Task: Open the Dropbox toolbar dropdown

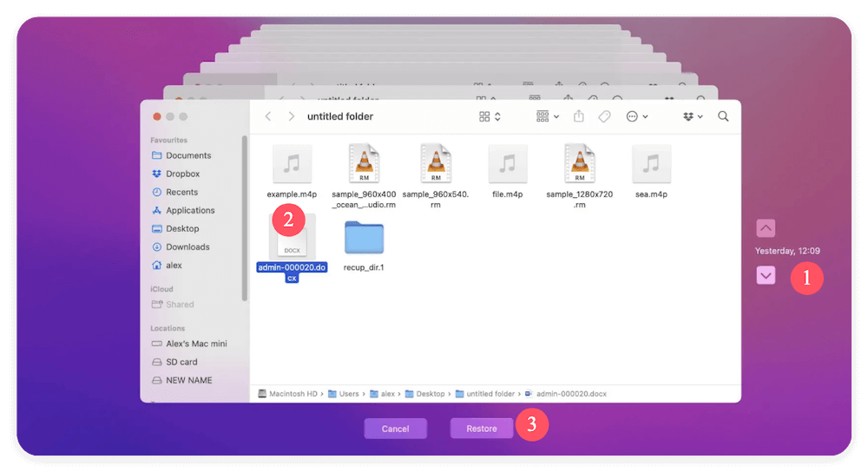Action: 693,116
